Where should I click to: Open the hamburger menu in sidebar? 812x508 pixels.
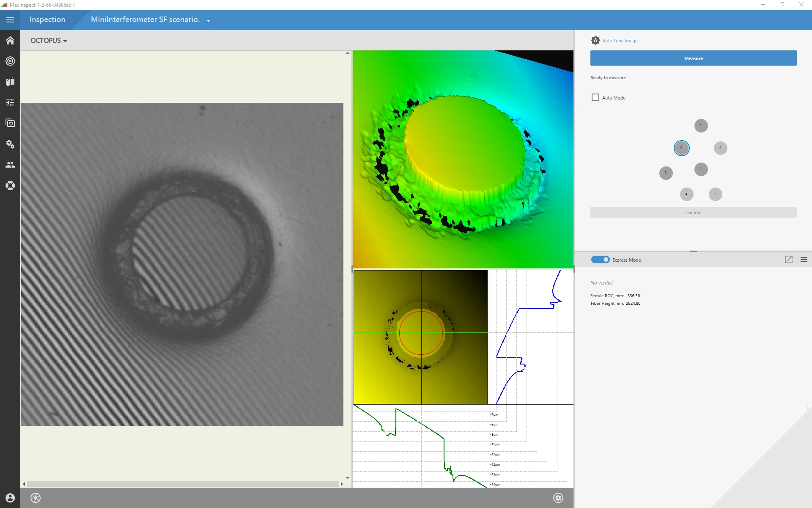point(10,20)
